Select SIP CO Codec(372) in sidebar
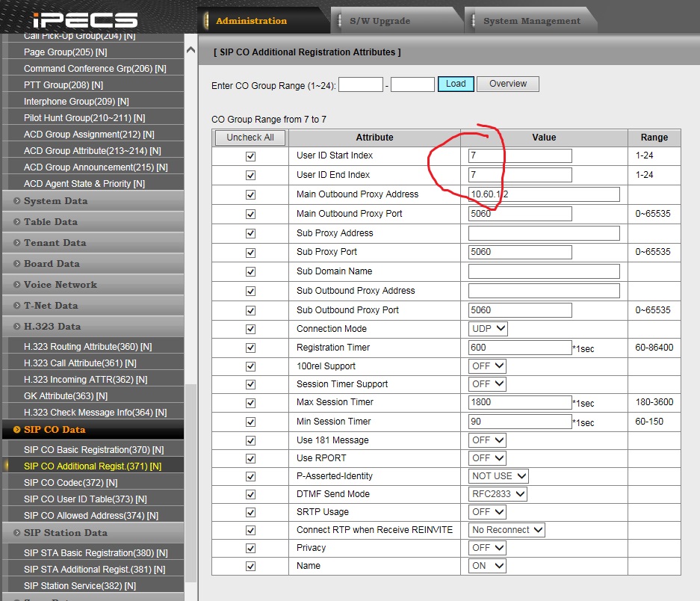Screen dimensions: 700x601 click(x=64, y=483)
